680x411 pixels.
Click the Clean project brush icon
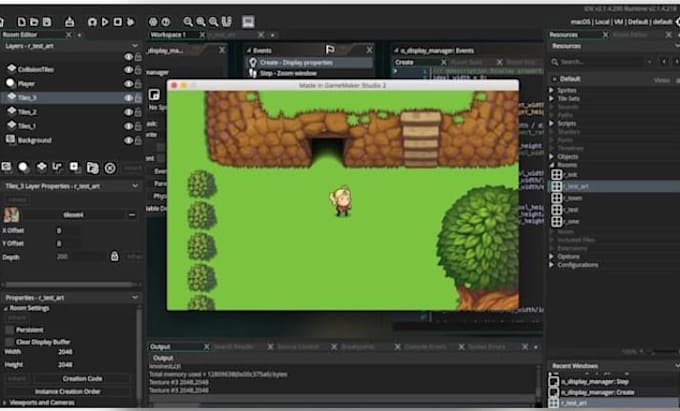(130, 22)
